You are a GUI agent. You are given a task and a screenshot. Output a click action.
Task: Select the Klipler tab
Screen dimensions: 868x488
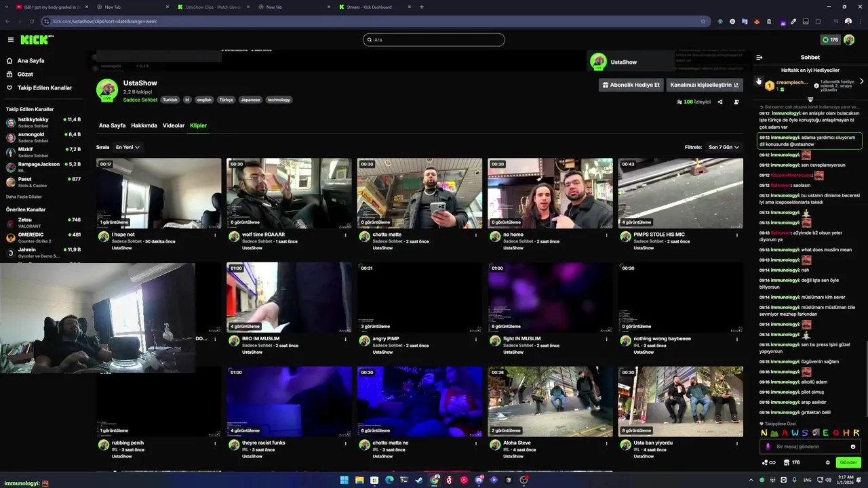click(x=198, y=125)
